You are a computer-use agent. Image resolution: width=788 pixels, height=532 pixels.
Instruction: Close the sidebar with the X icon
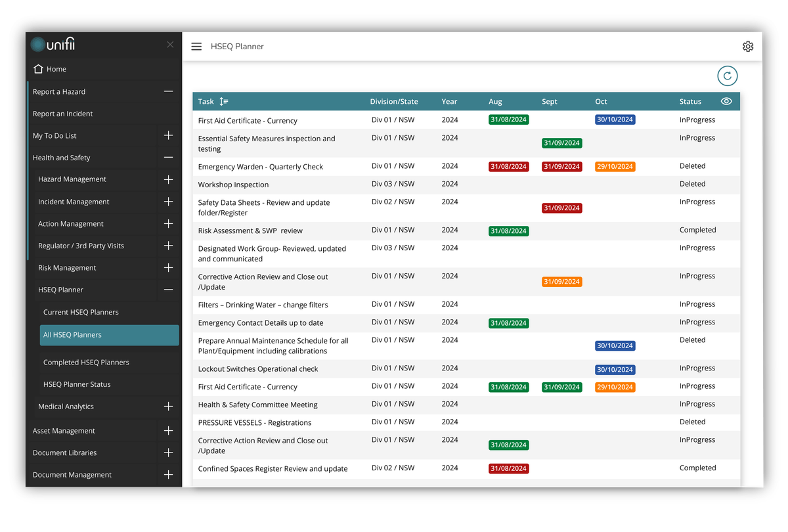170,44
